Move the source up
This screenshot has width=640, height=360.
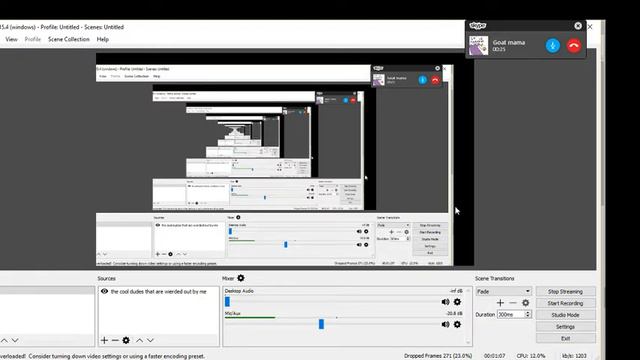[x=140, y=340]
